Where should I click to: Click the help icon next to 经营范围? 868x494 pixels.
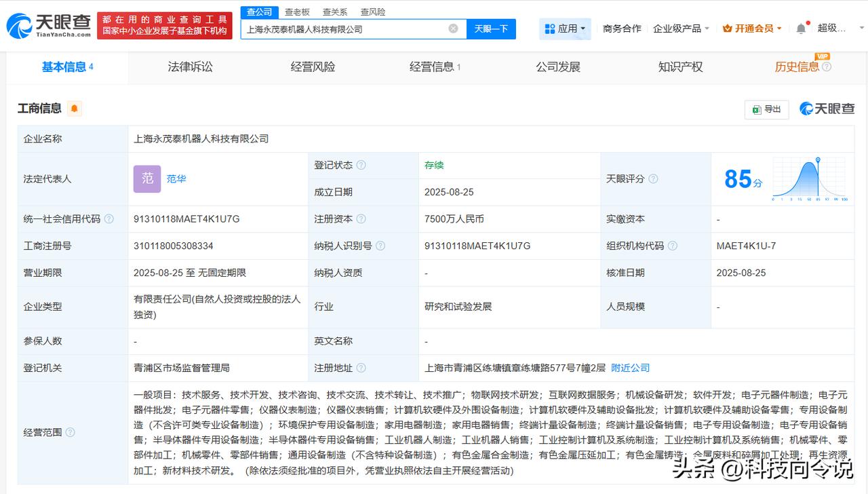tap(70, 432)
